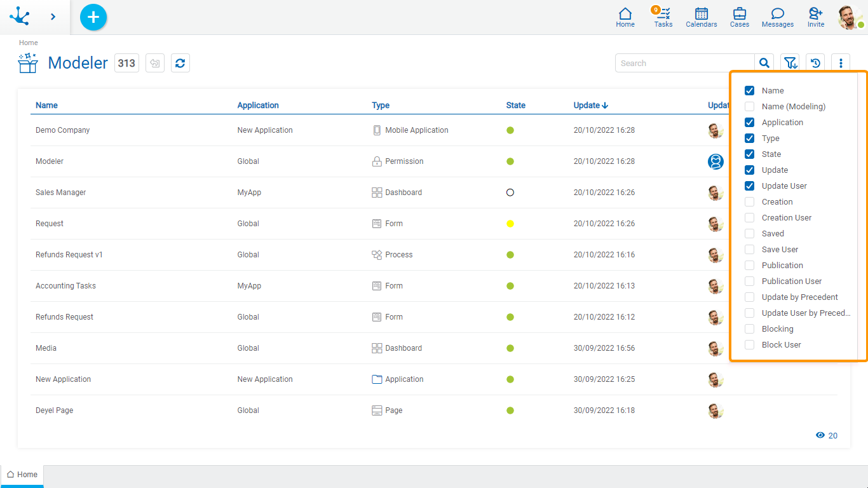This screenshot has height=488, width=868.
Task: Click the back arrow button beside 313
Action: click(x=155, y=63)
